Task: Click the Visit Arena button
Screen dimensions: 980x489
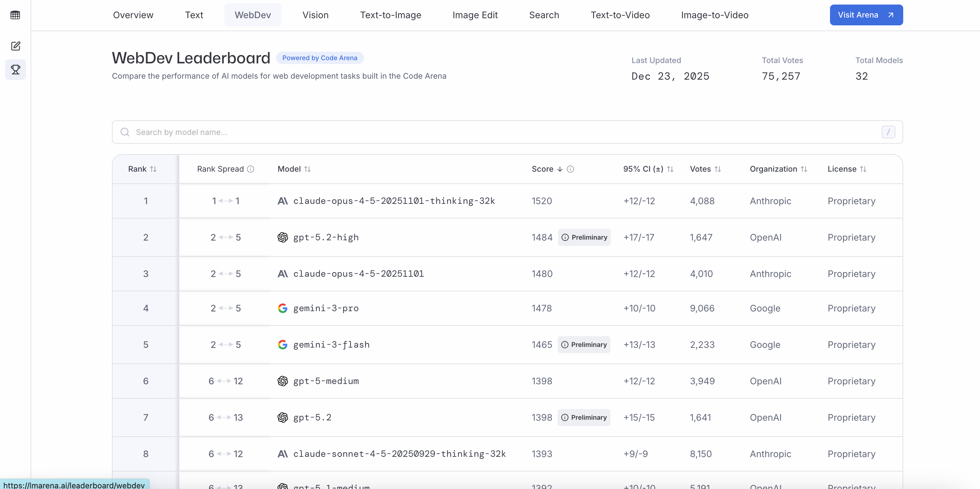Action: 866,15
